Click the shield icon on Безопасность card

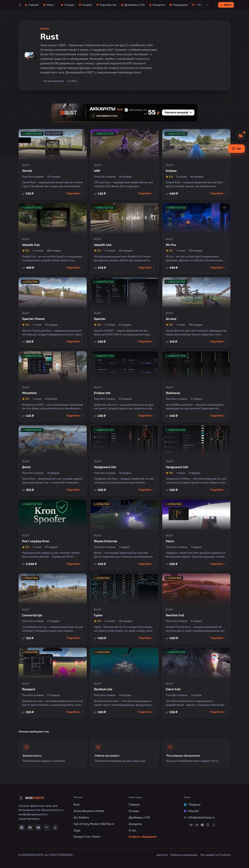(x=26, y=747)
